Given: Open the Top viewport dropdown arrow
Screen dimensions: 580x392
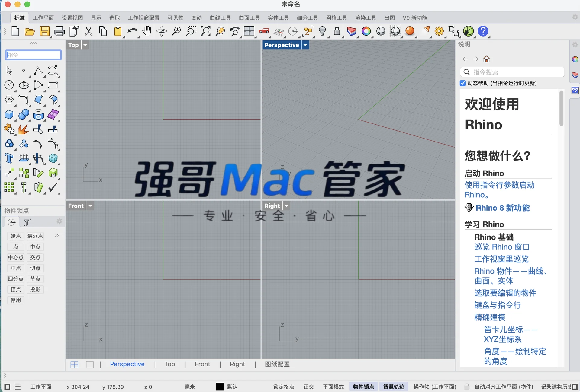Looking at the screenshot, I should pyautogui.click(x=85, y=45).
